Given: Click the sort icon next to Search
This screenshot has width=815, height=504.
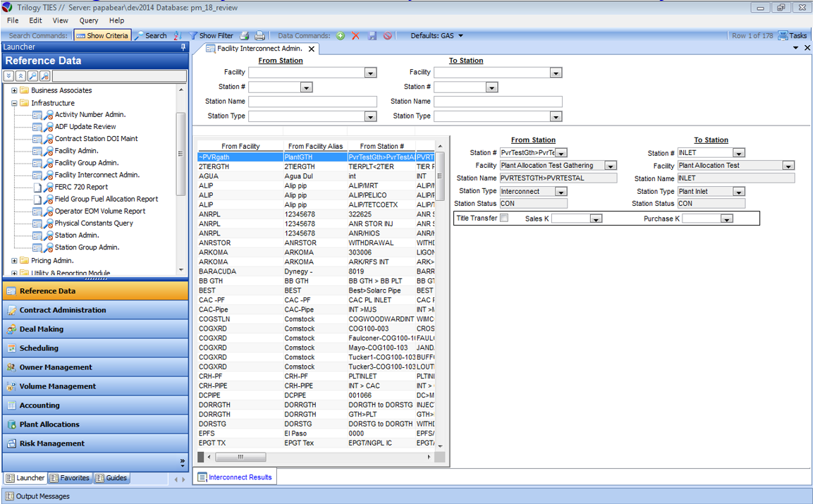Looking at the screenshot, I should pos(178,35).
